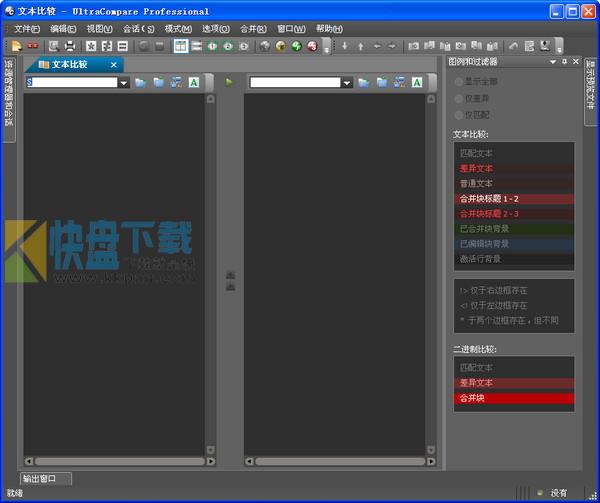Open the 会话 menu
Viewport: 600px width, 503px height.
tap(139, 29)
